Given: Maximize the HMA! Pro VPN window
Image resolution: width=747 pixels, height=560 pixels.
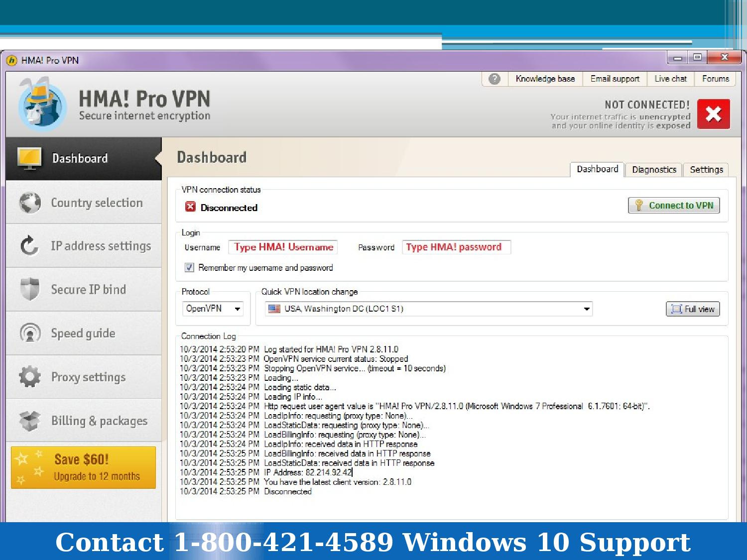Looking at the screenshot, I should coord(697,58).
